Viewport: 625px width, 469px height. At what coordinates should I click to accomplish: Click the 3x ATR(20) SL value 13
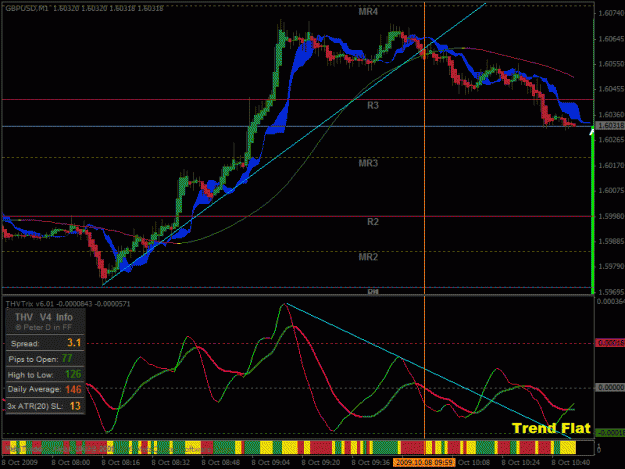75,406
